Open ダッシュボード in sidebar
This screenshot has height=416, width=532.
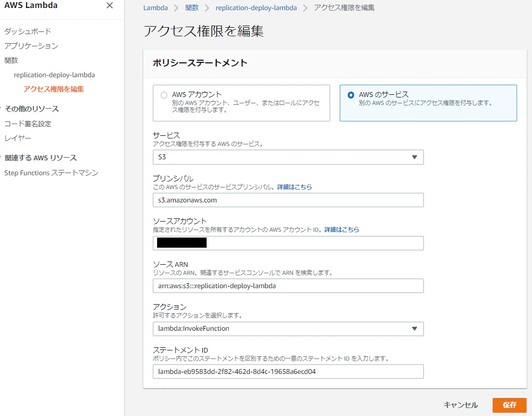click(x=28, y=31)
